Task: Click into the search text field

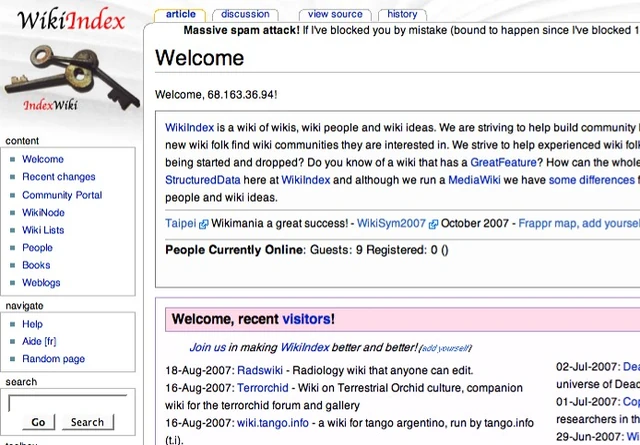Action: 67,403
